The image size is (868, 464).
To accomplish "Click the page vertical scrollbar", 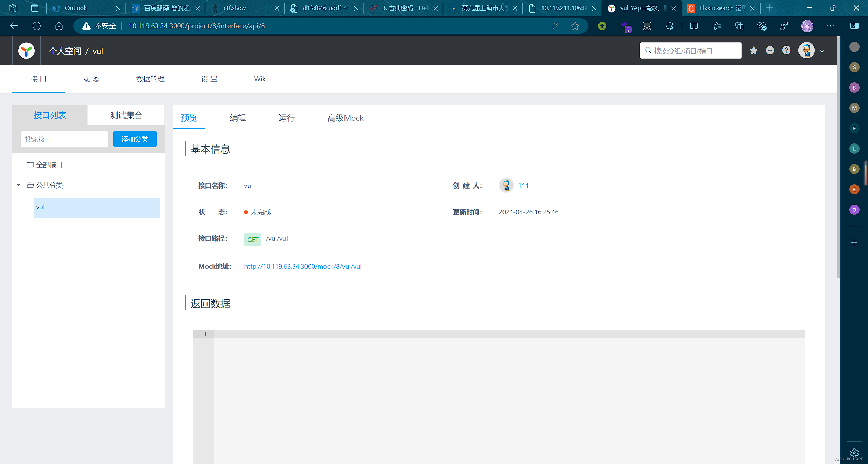I will tap(839, 158).
